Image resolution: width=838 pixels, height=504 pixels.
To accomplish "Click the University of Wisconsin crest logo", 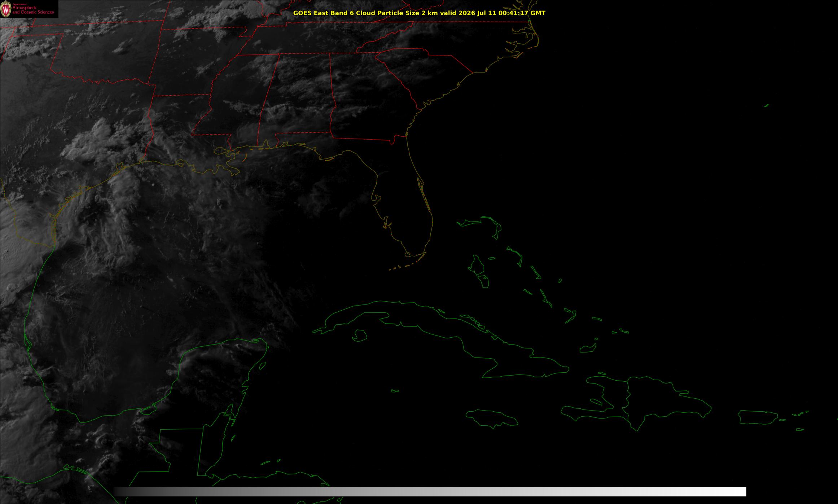I will (6, 9).
